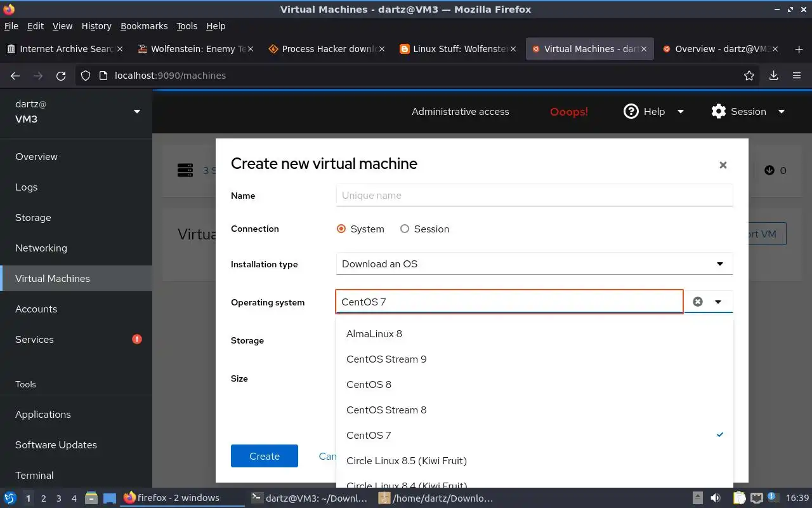Open the Lubuntu start menu icon
Screen dimensions: 812x508
click(10, 498)
